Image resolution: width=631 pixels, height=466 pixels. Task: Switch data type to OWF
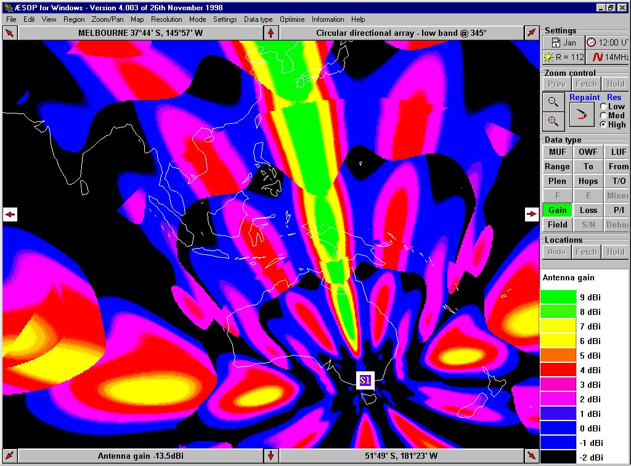[588, 152]
